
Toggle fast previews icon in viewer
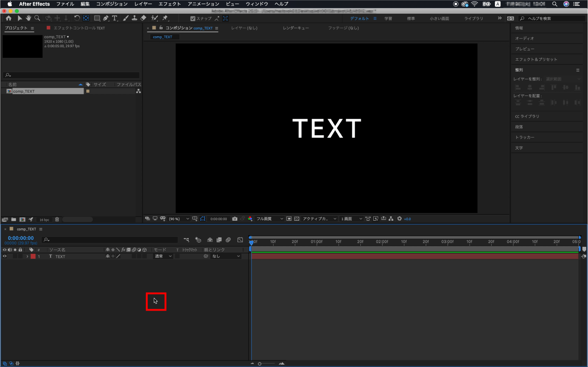(375, 219)
